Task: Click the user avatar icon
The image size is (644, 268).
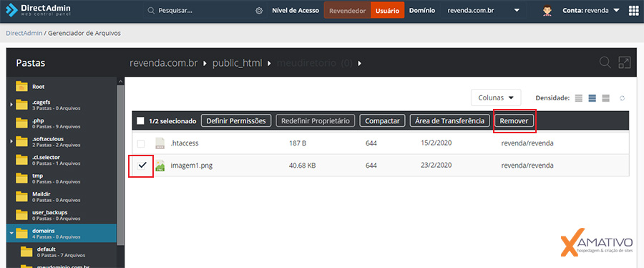Action: [547, 11]
